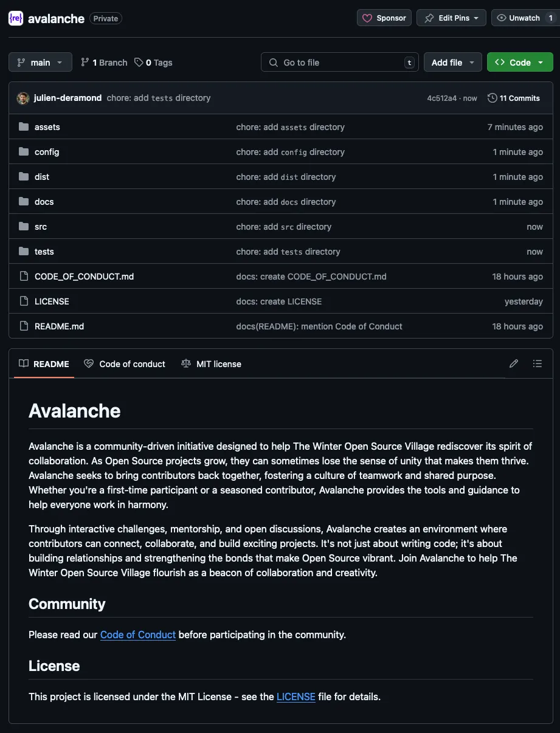Open the 11 Commits history
Viewport: 560px width, 733px height.
[x=514, y=98]
